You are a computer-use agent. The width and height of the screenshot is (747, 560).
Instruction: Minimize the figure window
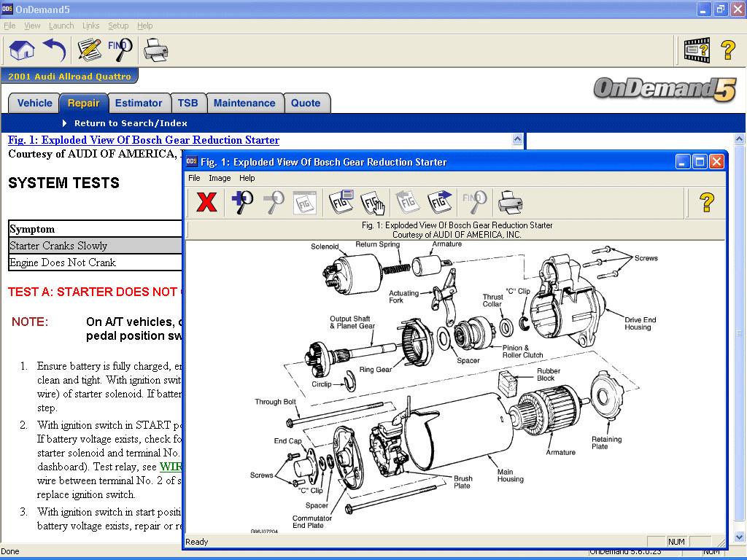coord(683,162)
